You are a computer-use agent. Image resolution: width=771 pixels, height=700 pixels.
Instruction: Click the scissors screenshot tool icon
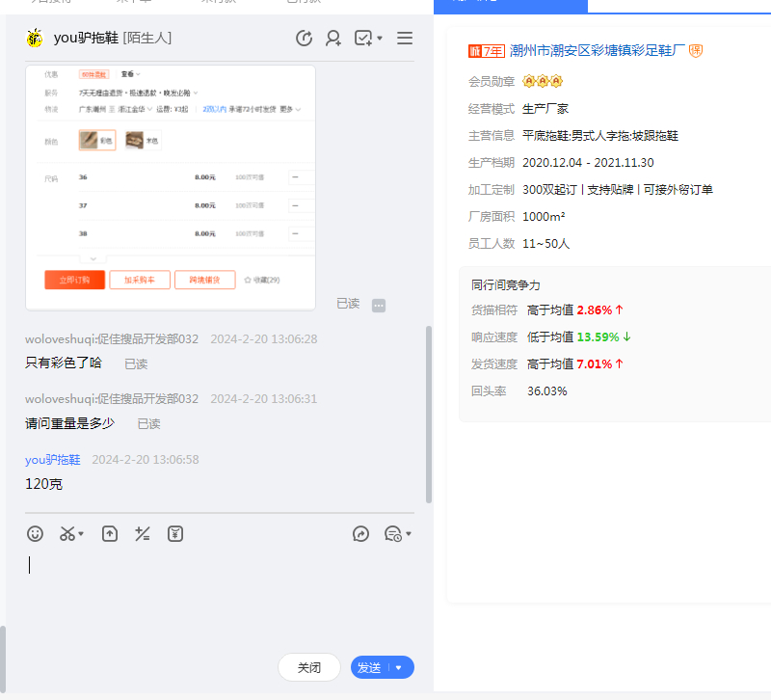pyautogui.click(x=67, y=534)
